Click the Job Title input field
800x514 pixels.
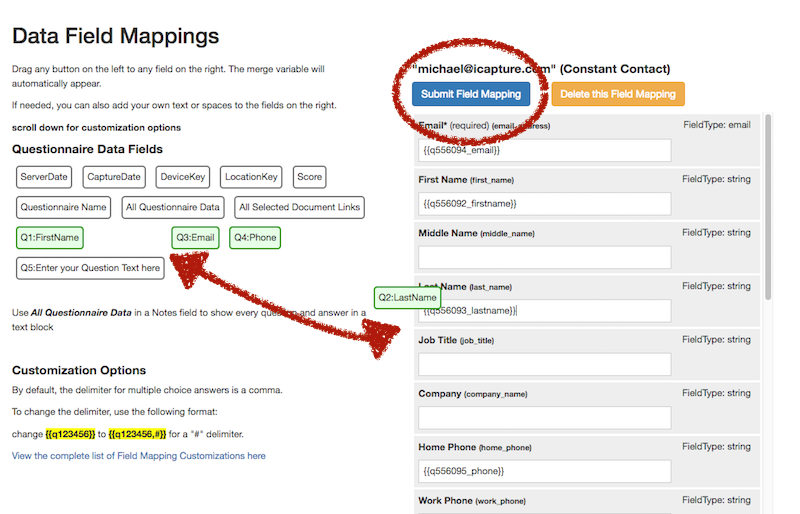click(544, 364)
